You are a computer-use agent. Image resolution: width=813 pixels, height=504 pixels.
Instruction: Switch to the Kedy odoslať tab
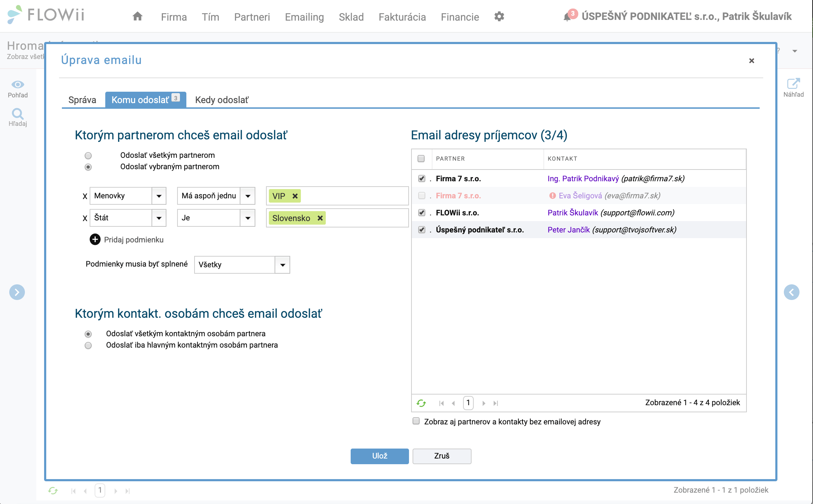pos(222,99)
